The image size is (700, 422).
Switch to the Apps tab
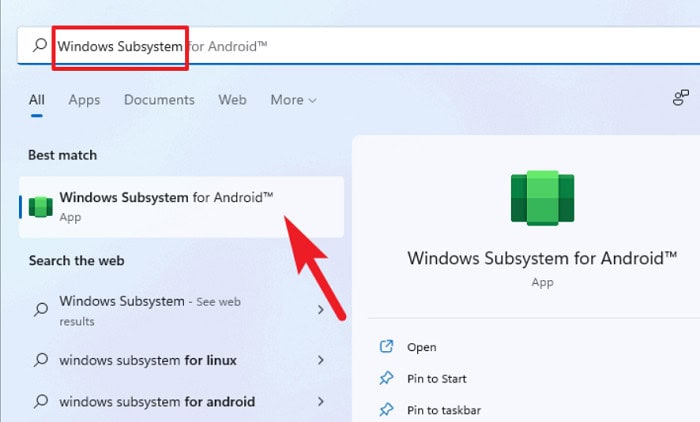coord(84,100)
